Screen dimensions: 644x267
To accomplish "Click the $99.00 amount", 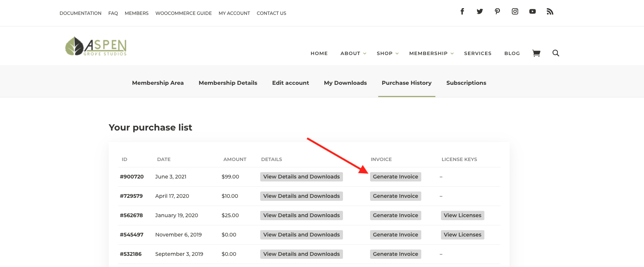I will point(231,177).
